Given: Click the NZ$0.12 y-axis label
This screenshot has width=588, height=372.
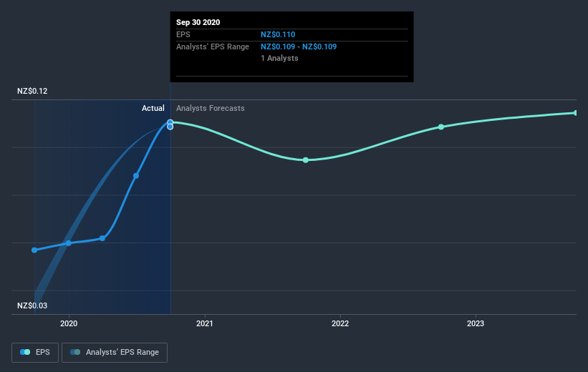Looking at the screenshot, I should tap(32, 91).
